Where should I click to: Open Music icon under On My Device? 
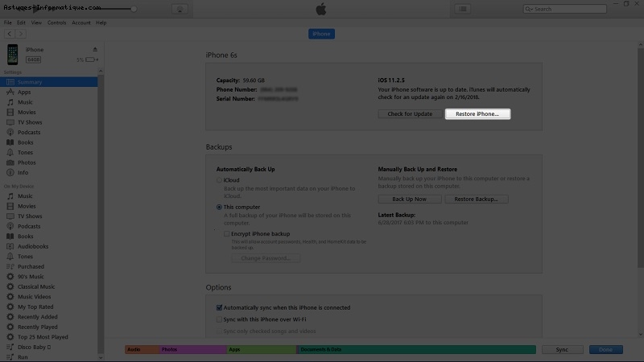coord(10,196)
